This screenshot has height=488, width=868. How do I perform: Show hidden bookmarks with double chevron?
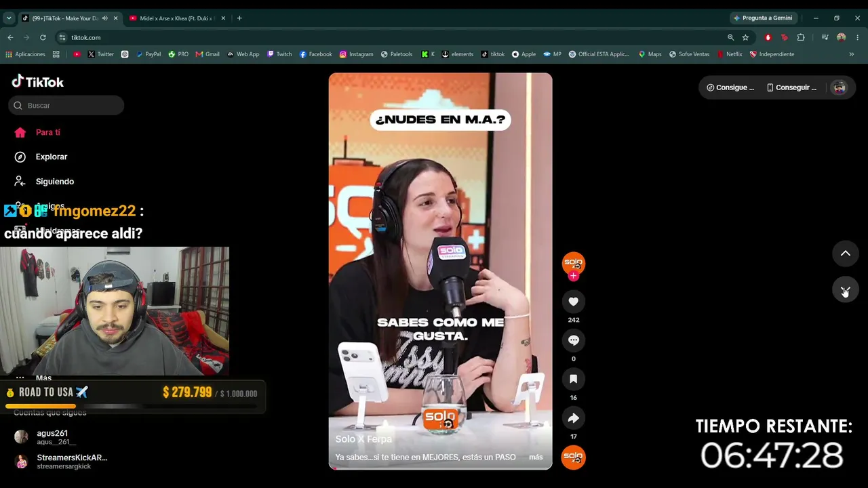tap(852, 54)
